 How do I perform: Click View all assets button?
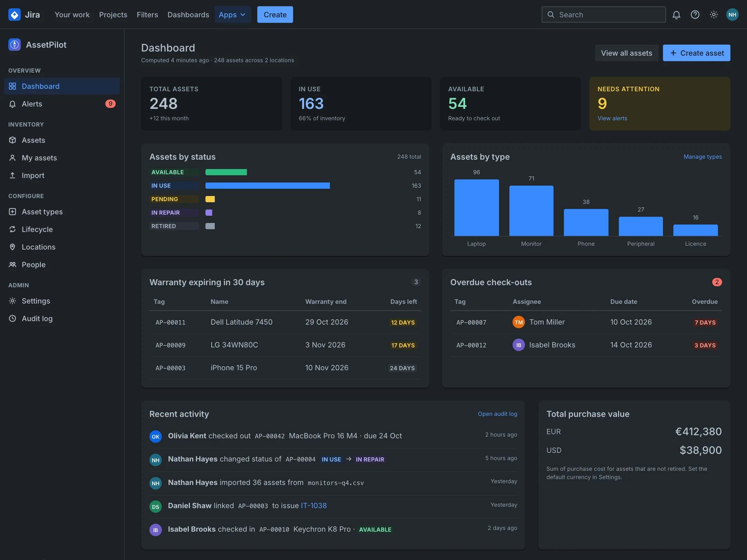point(627,53)
